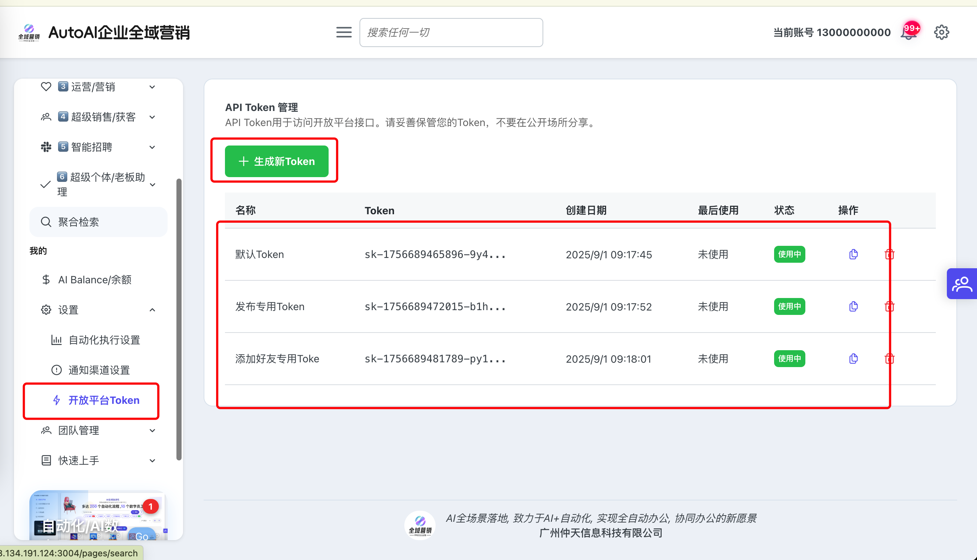Toggle sidebar with hamburger menu icon
977x560 pixels.
point(343,32)
